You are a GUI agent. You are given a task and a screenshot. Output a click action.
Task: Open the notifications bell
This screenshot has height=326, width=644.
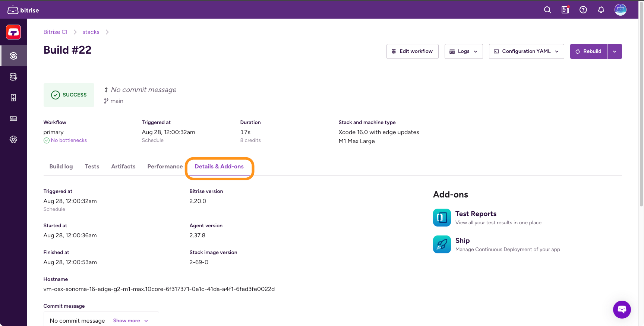click(x=601, y=10)
